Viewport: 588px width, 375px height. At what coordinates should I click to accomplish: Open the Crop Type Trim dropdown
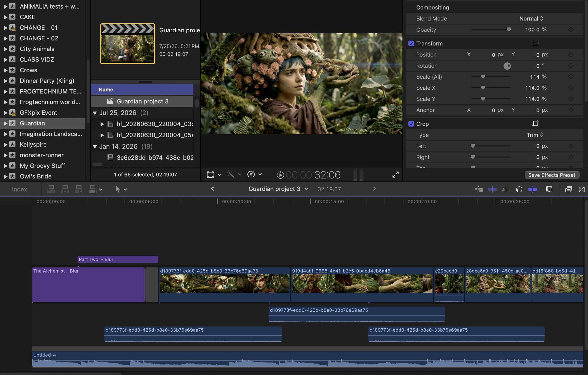point(535,135)
